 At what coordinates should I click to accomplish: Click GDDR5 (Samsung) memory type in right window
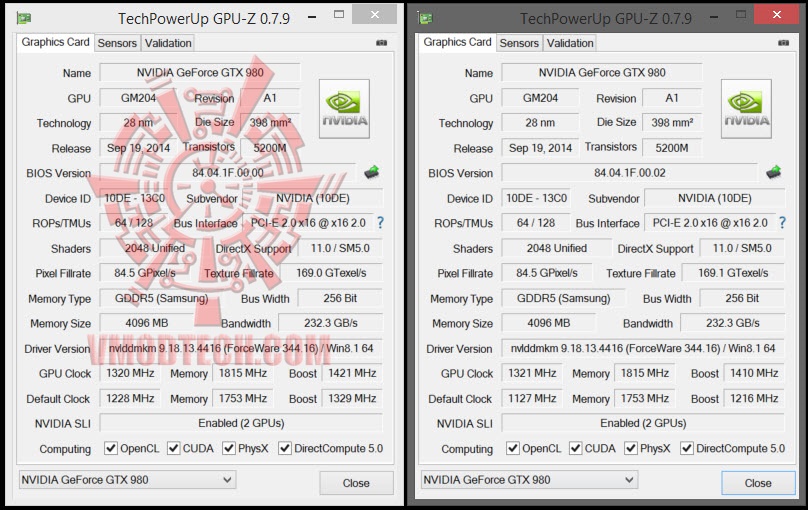pos(563,298)
